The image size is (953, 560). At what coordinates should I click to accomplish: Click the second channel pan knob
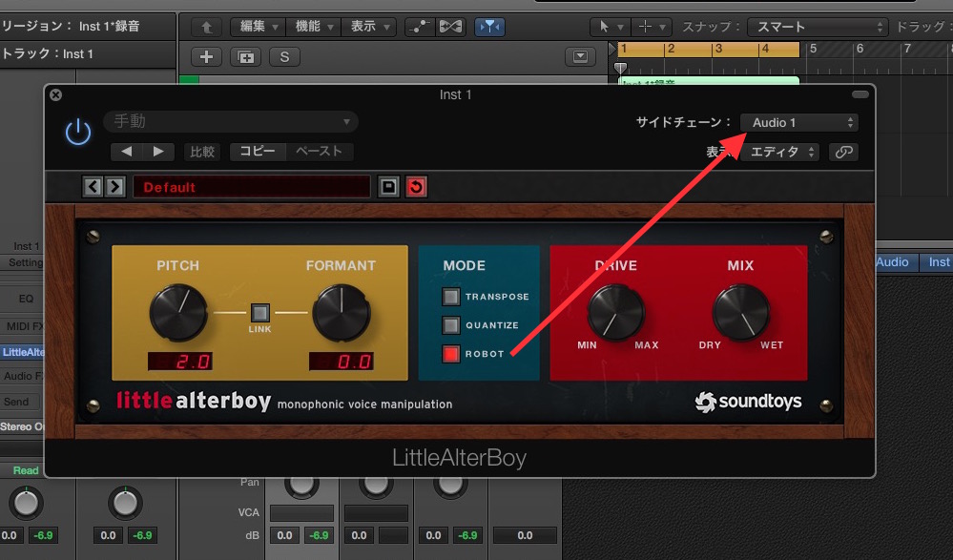click(x=125, y=503)
